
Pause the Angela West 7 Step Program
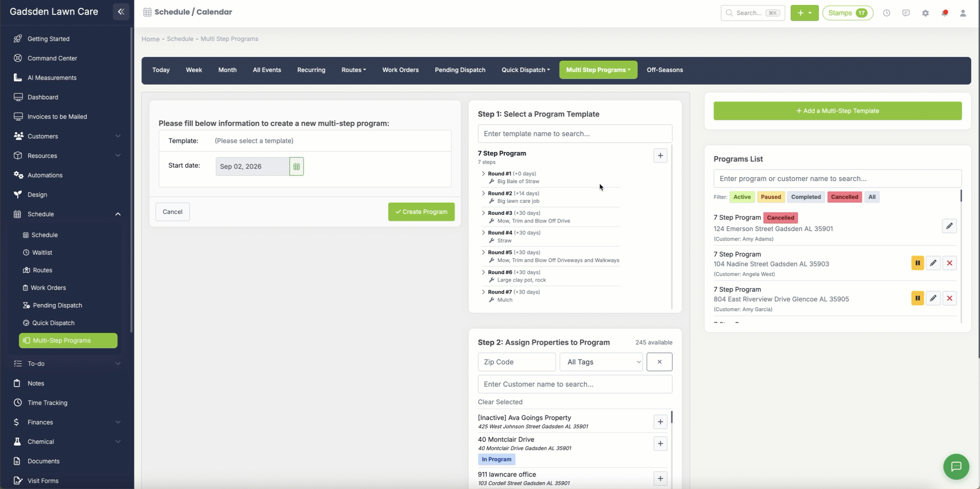(x=918, y=263)
